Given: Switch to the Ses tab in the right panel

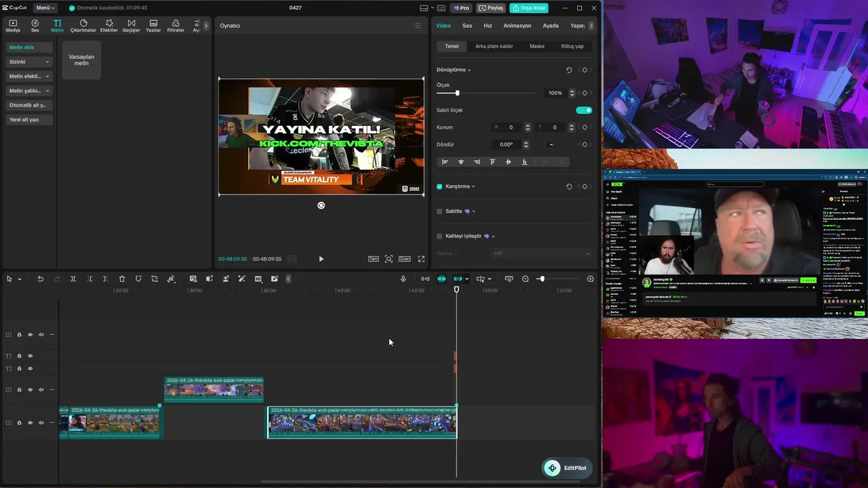Looking at the screenshot, I should click(x=467, y=26).
